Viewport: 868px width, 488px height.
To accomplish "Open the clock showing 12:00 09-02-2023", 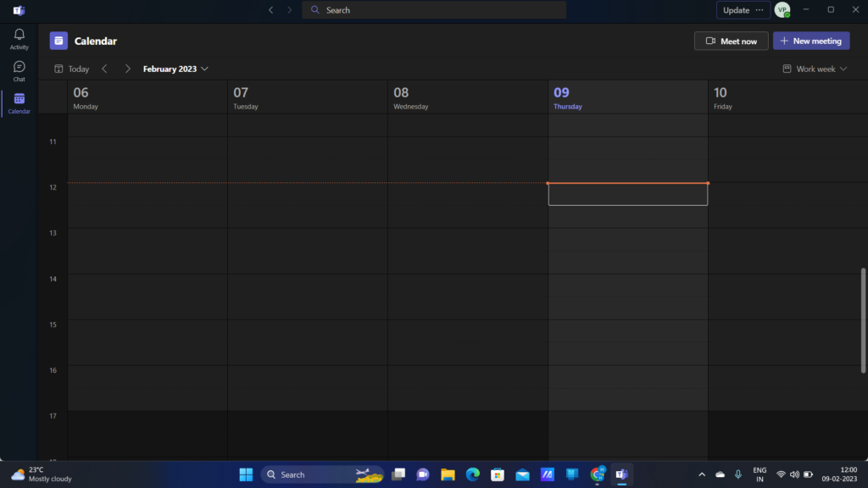I will click(x=839, y=474).
